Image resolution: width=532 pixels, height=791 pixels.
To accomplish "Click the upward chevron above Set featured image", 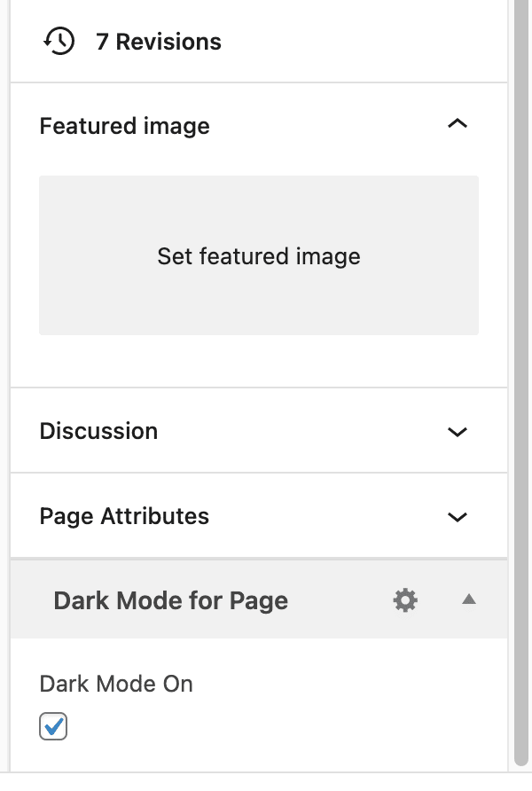I will click(458, 124).
